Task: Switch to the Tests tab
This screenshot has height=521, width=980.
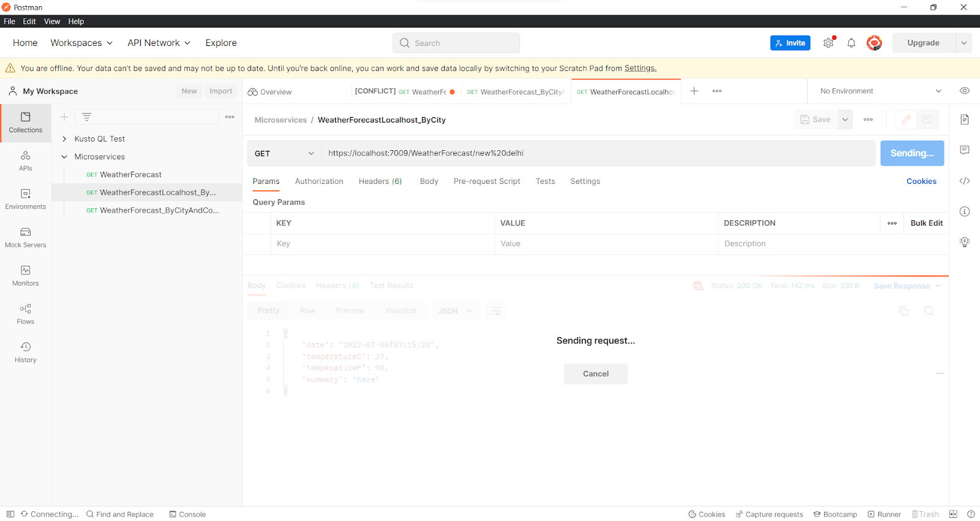Action: (545, 181)
